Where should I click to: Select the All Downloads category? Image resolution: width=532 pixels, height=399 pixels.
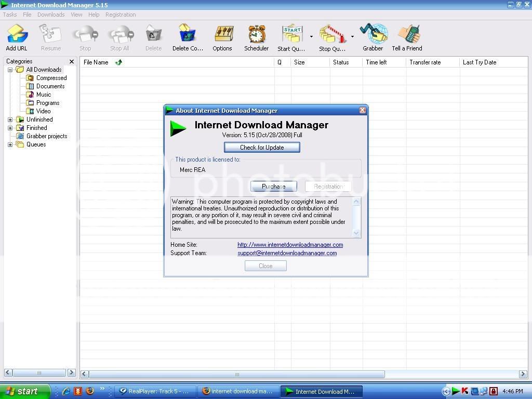click(44, 70)
